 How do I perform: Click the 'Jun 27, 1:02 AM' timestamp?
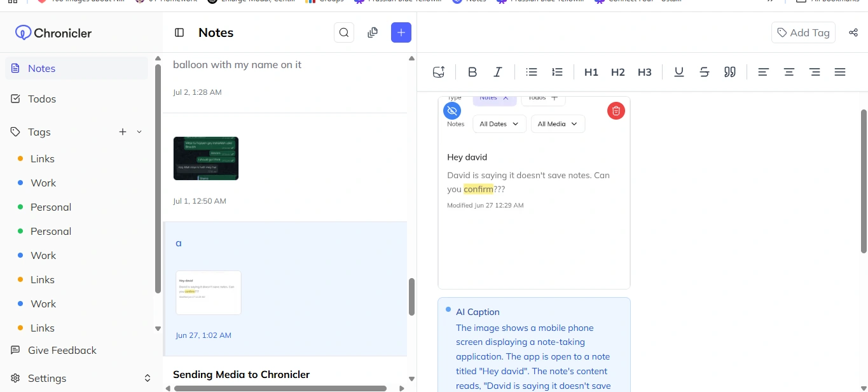(x=203, y=335)
